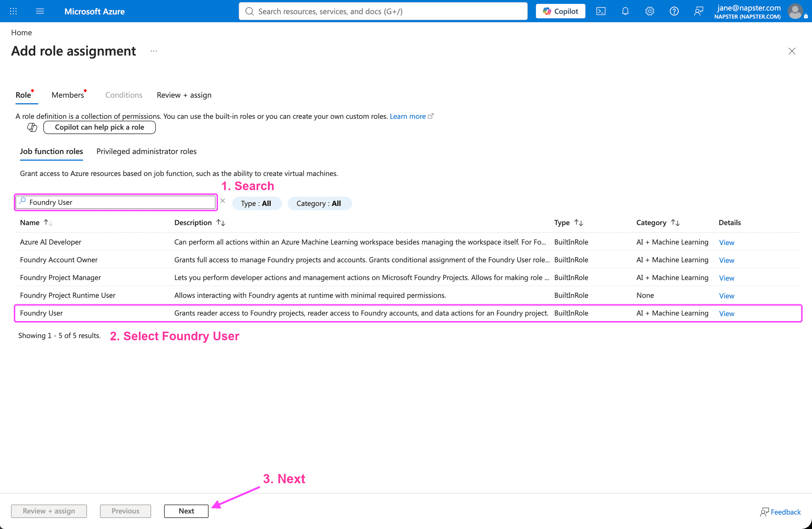
Task: Open the notifications bell
Action: (x=625, y=11)
